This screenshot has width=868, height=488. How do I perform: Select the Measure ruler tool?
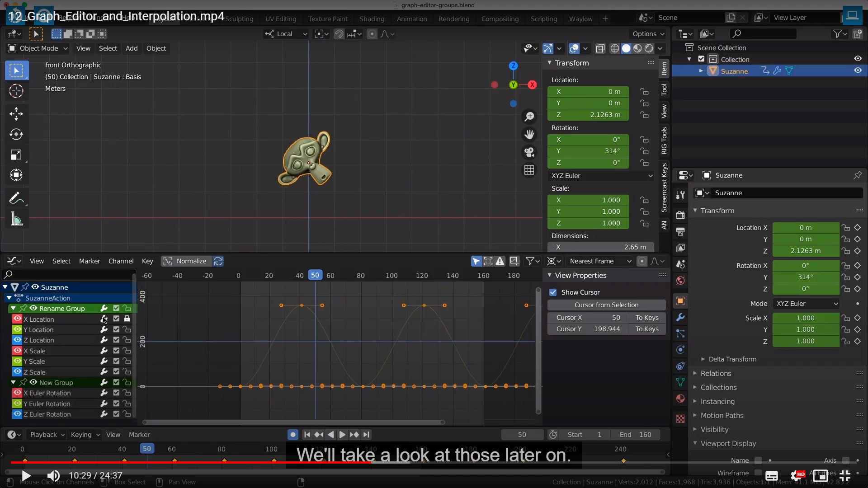[x=16, y=219]
